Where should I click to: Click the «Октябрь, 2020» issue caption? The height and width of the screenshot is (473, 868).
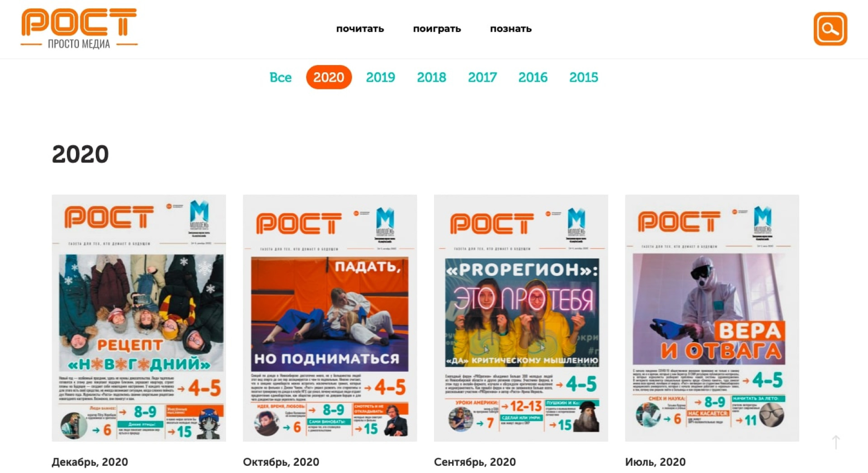click(281, 462)
